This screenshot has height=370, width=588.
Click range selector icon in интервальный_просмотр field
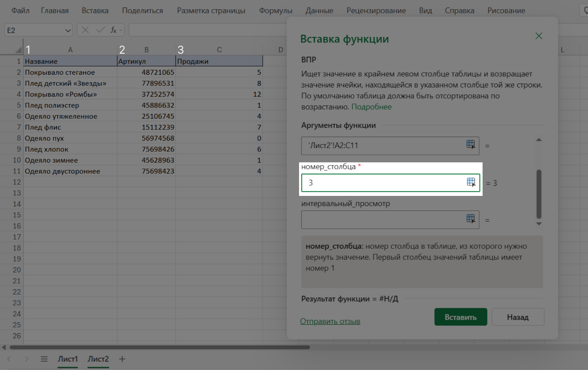point(471,219)
